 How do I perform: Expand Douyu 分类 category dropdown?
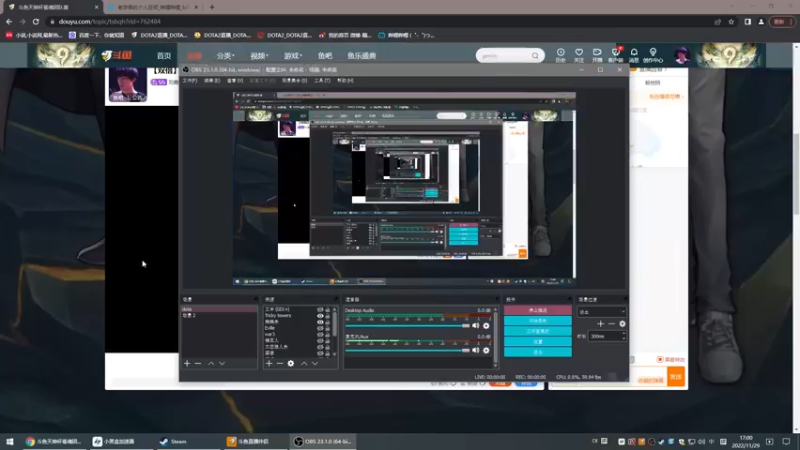click(225, 56)
